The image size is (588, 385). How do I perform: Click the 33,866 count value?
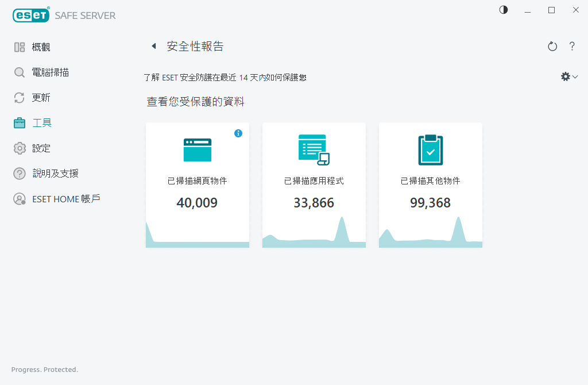pyautogui.click(x=314, y=203)
